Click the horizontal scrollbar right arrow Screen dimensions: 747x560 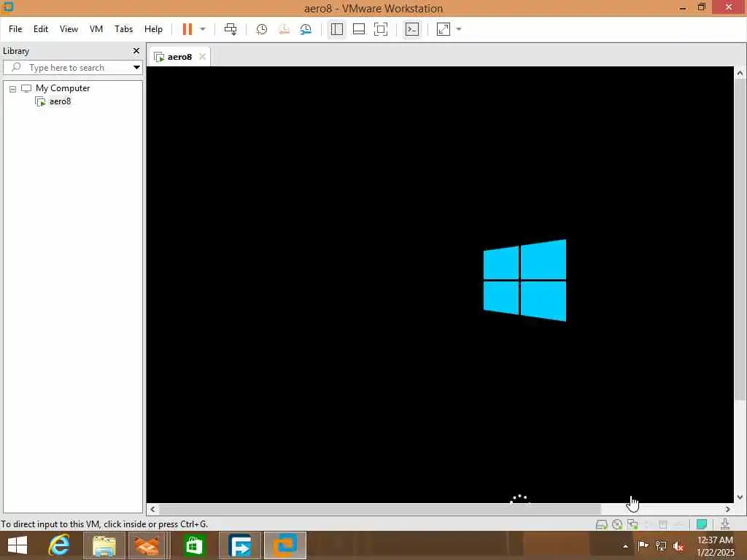click(x=727, y=509)
